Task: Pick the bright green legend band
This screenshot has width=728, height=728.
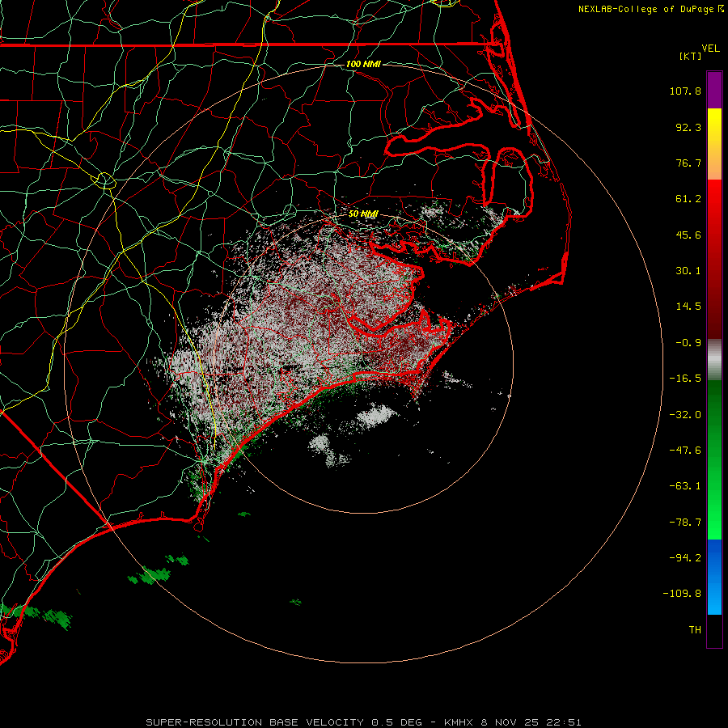Action: (714, 459)
